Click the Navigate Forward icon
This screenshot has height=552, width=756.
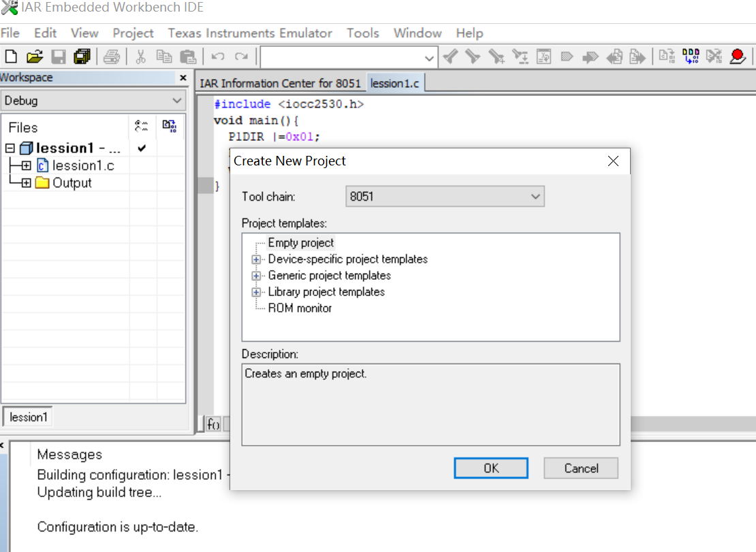(x=637, y=57)
